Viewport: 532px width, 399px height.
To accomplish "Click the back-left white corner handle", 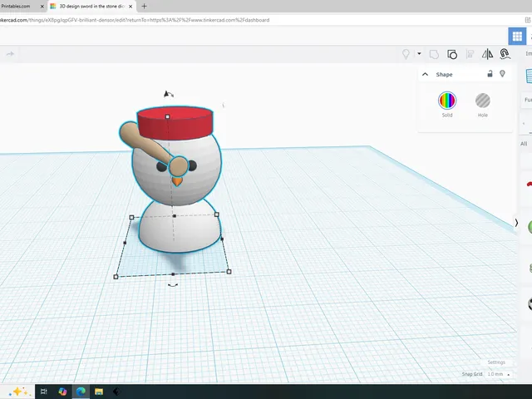I will coord(131,218).
